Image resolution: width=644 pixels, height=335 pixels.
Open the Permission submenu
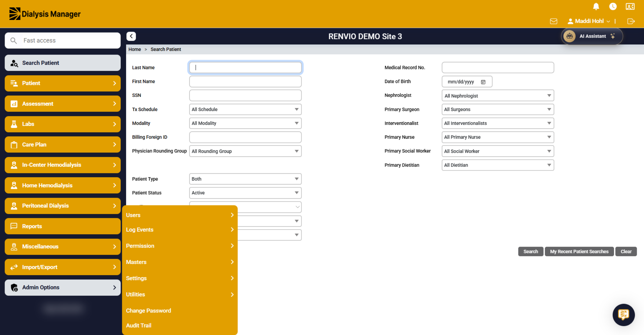coord(180,246)
